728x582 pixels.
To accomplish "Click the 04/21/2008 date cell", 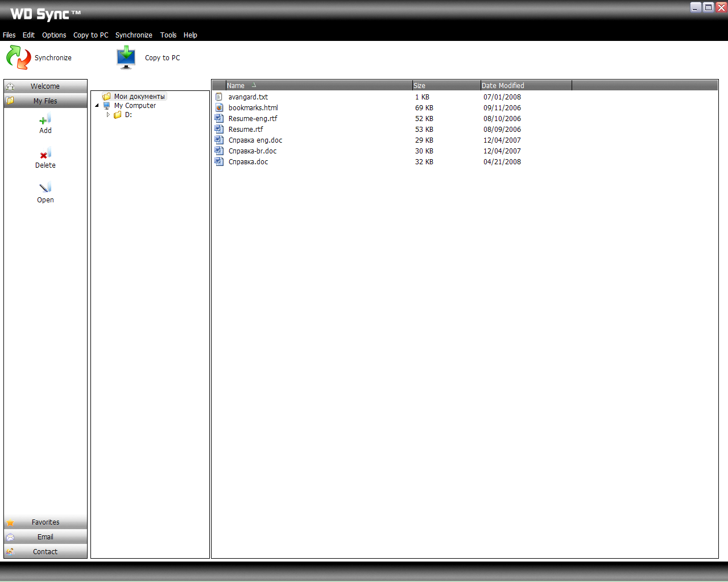I will click(502, 162).
